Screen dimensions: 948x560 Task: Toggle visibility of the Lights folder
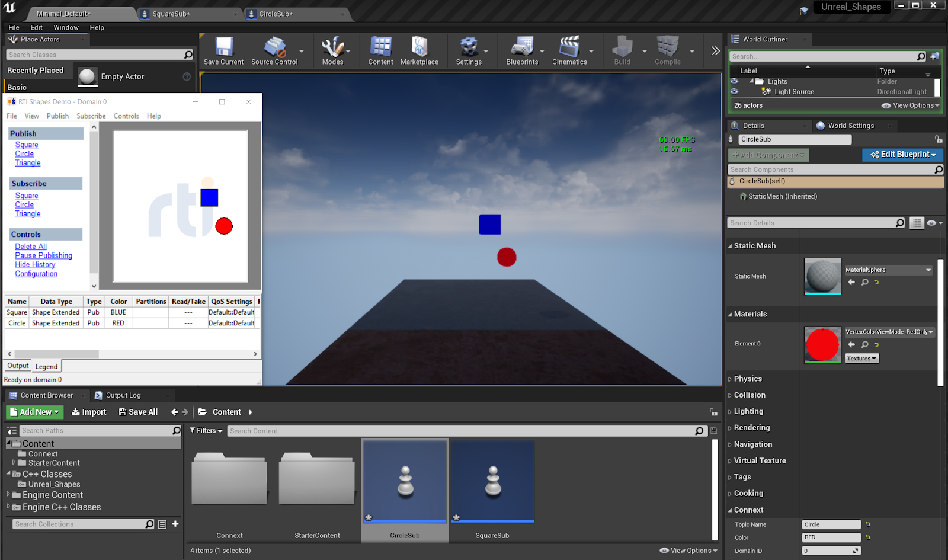coord(735,81)
